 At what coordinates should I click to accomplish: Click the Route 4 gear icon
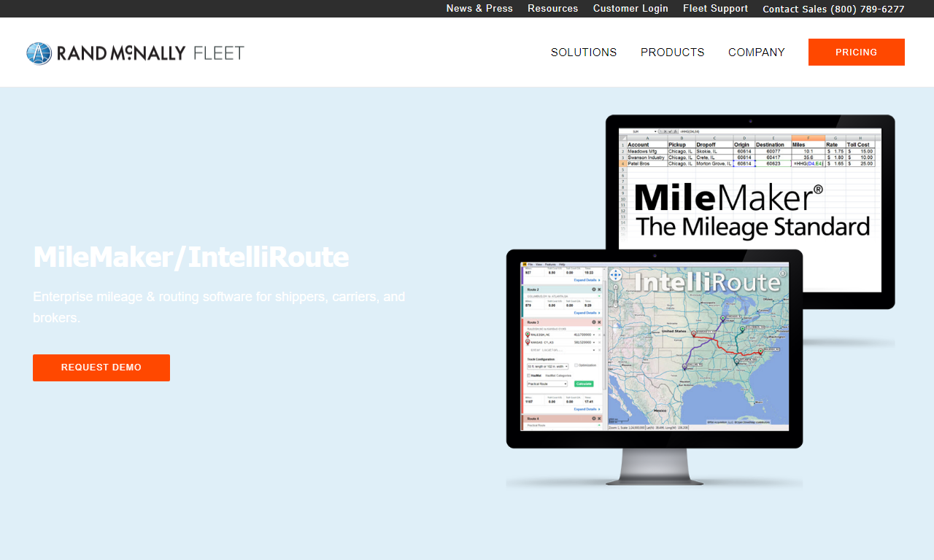594,419
